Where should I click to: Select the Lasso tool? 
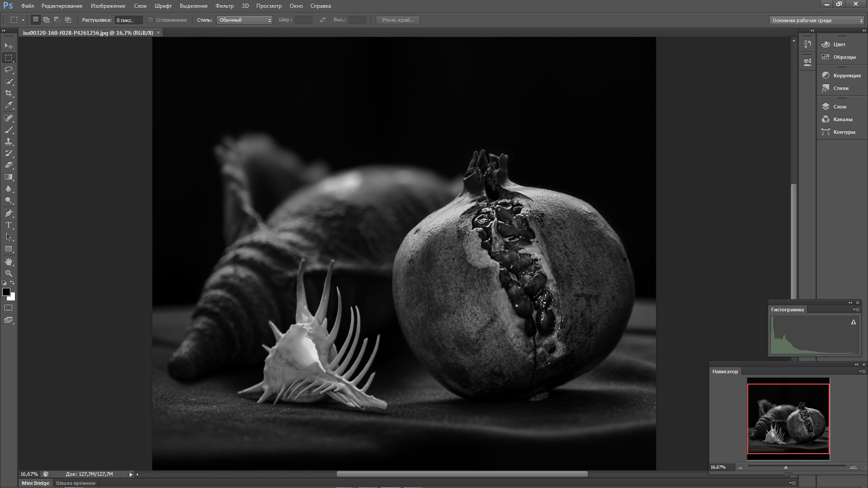tap(9, 70)
